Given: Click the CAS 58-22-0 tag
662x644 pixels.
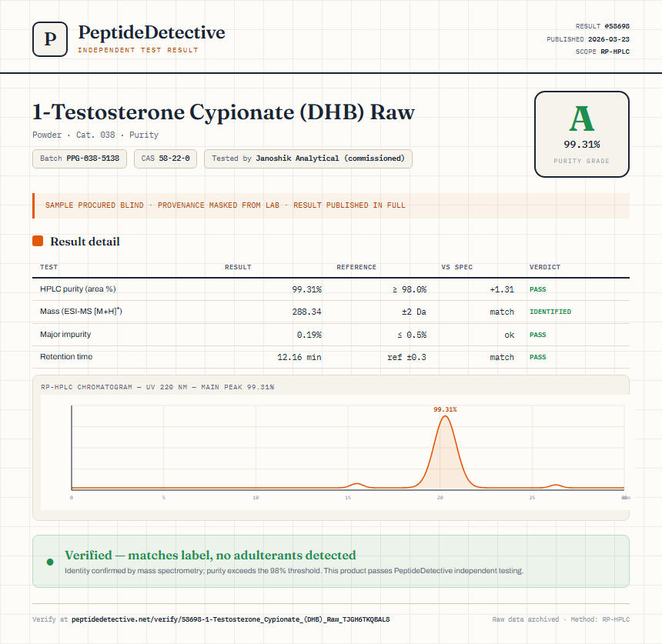Looking at the screenshot, I should tap(165, 158).
